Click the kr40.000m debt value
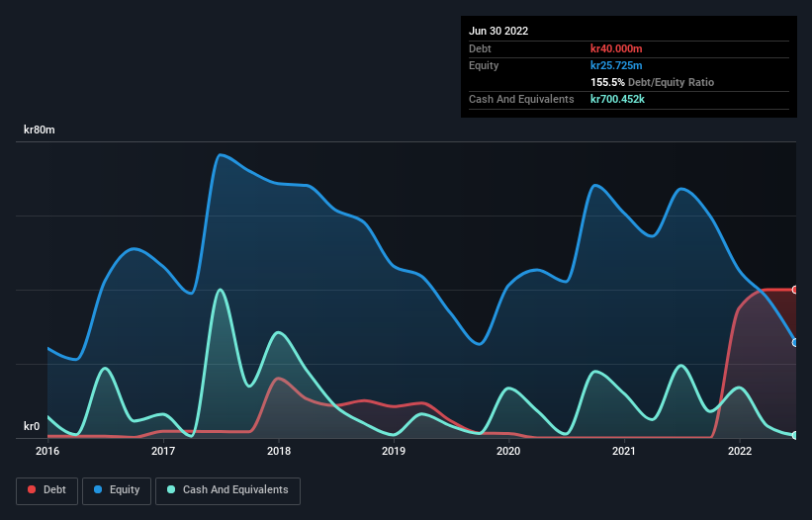812x520 pixels. click(x=616, y=48)
